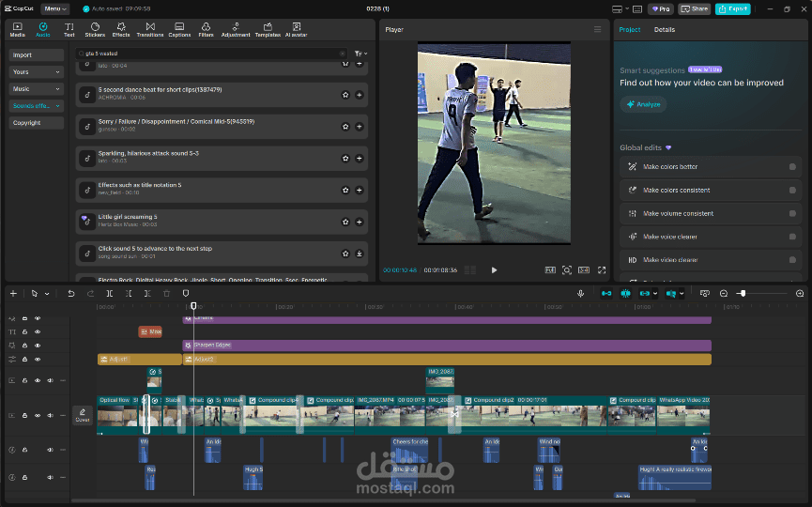Click the Copyright button
The height and width of the screenshot is (507, 812).
tap(37, 123)
